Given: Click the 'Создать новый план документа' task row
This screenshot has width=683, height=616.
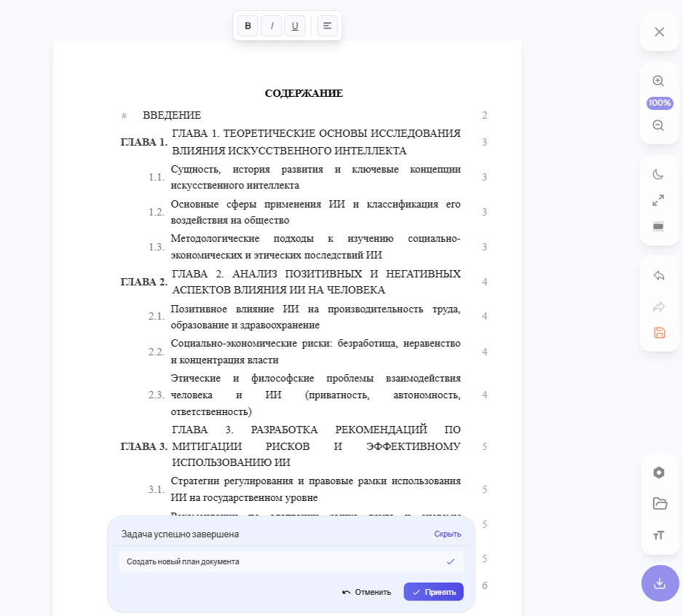Looking at the screenshot, I should [x=291, y=561].
